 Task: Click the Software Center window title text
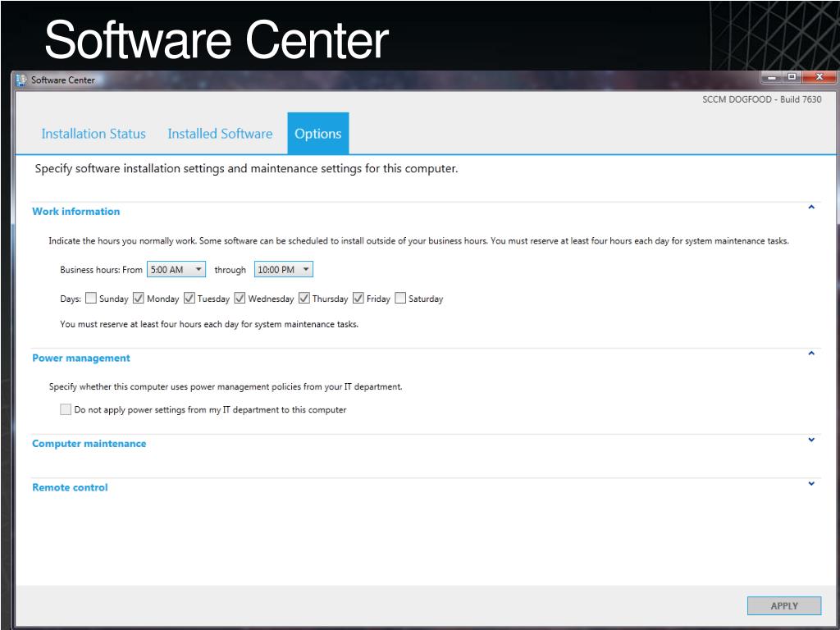click(x=62, y=80)
